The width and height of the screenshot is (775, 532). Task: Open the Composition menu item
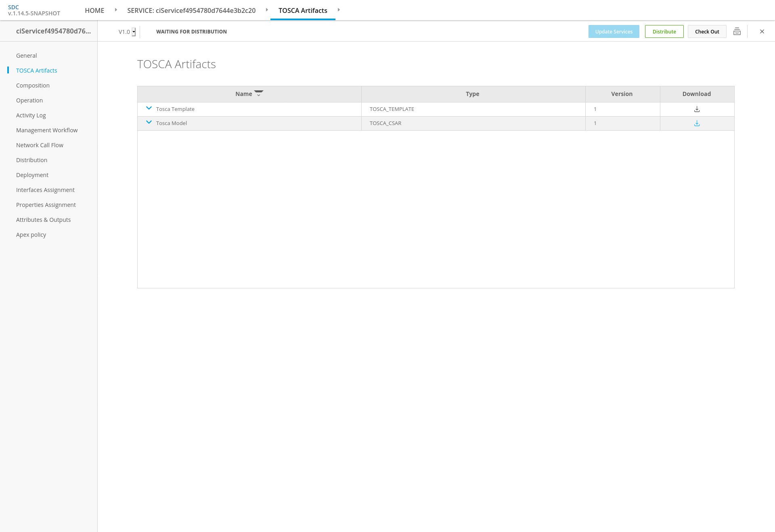(33, 86)
